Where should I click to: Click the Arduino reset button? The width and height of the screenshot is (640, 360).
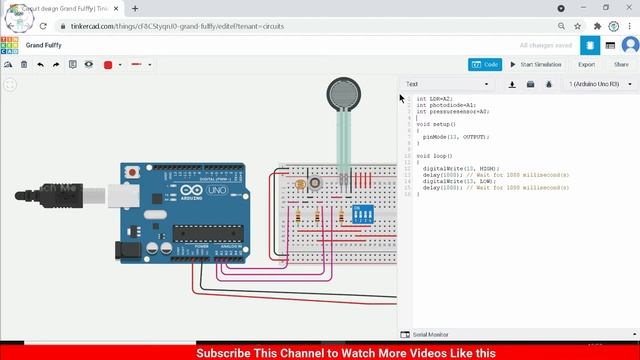pos(132,173)
